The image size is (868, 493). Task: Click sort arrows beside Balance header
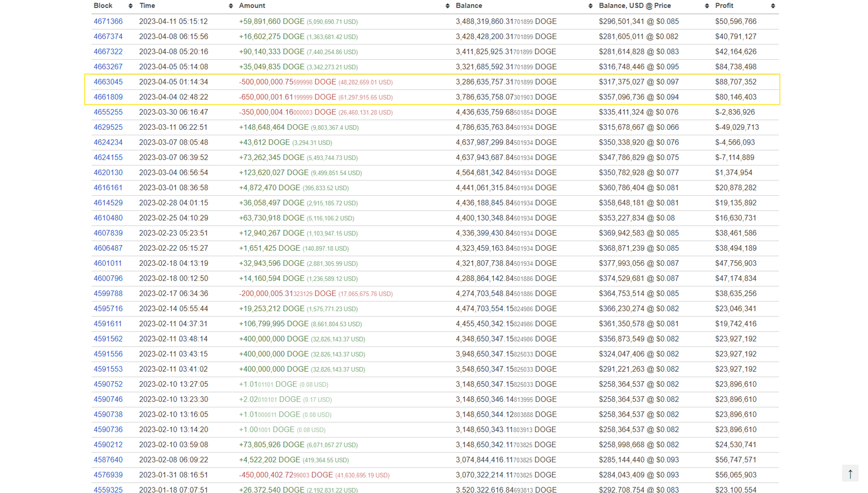[590, 6]
